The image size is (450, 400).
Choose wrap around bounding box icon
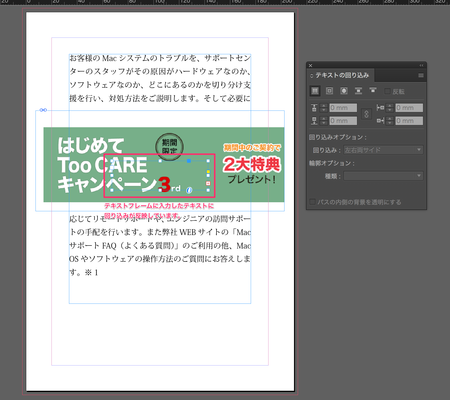329,91
